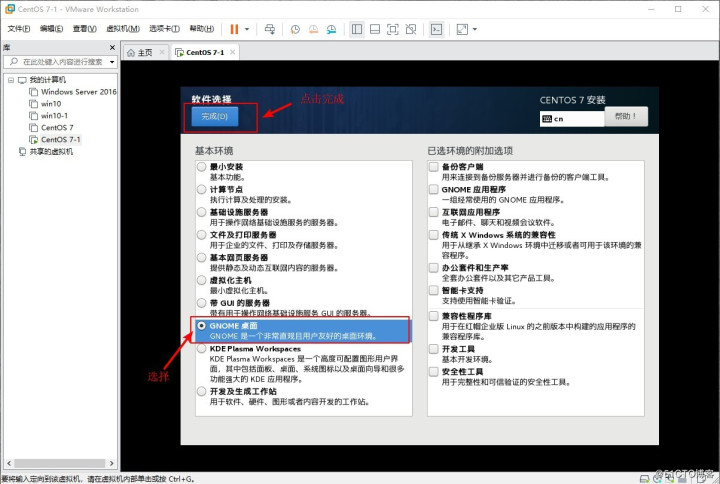Select GNOME 桌面 radio button

(x=201, y=326)
